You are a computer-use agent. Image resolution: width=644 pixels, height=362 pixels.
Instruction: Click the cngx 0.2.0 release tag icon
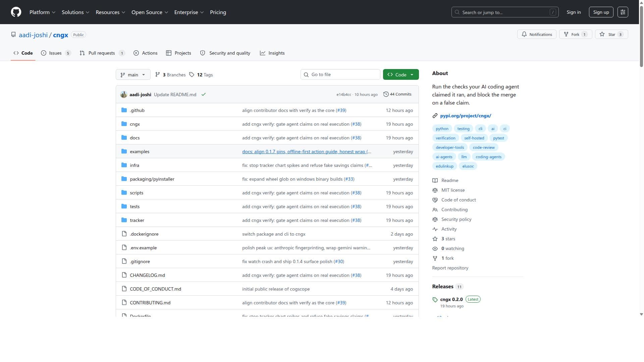435,300
